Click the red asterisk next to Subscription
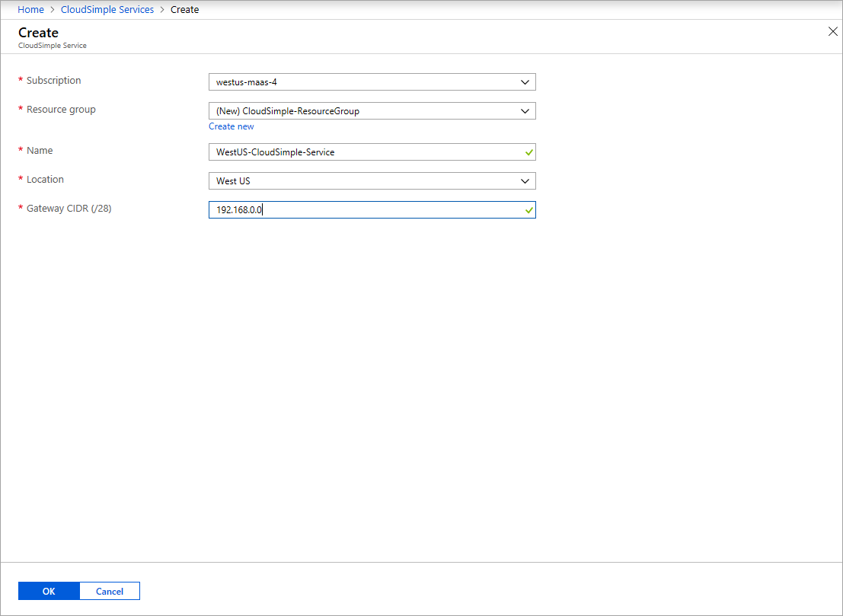Screen dimensions: 843x616 20,79
